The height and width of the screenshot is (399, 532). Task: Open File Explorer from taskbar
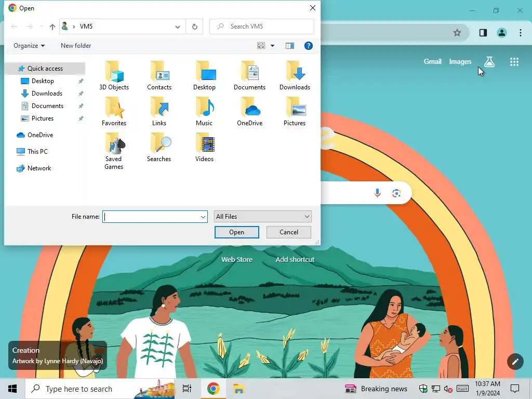point(239,389)
